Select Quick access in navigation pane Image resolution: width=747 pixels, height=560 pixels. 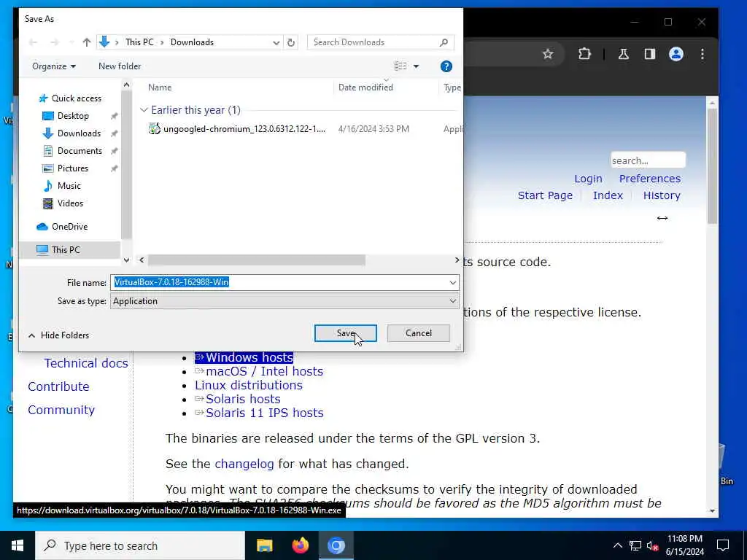[x=71, y=98]
